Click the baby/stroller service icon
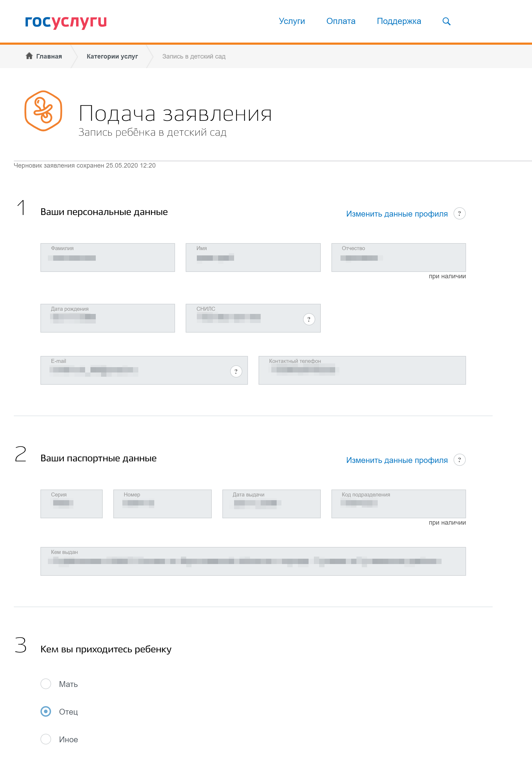 (44, 112)
